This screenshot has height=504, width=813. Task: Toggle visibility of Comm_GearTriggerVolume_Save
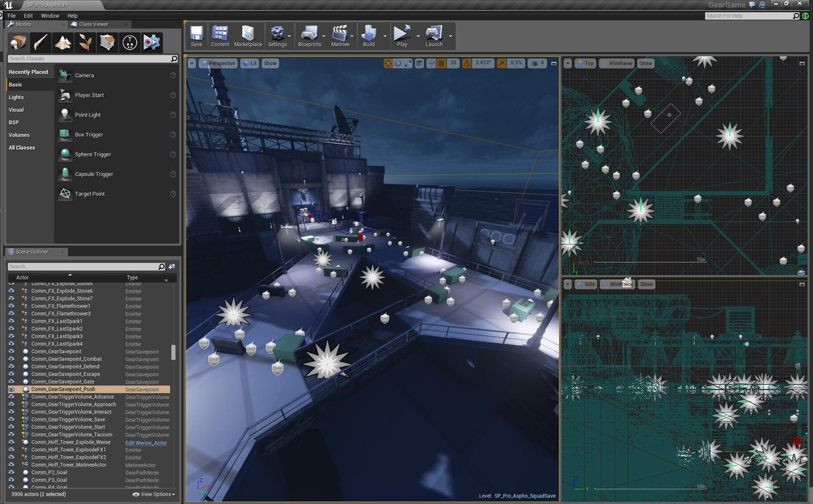(x=12, y=419)
